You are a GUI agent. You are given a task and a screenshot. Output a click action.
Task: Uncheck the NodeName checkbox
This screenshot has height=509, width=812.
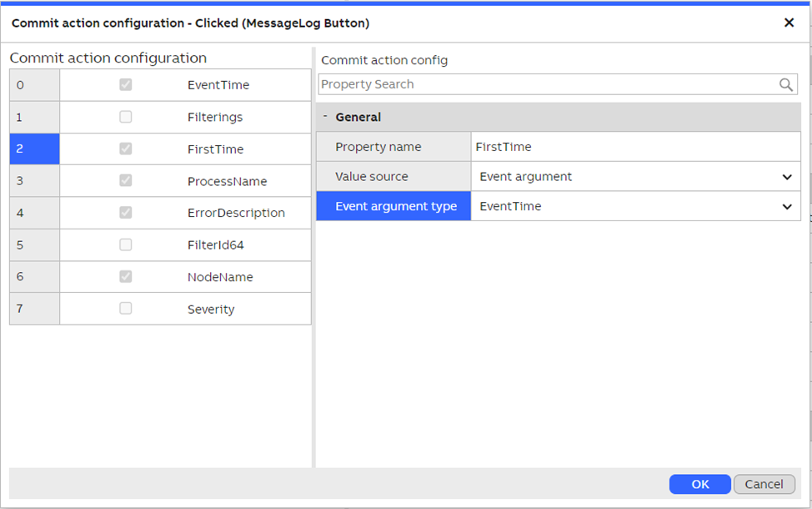[125, 276]
